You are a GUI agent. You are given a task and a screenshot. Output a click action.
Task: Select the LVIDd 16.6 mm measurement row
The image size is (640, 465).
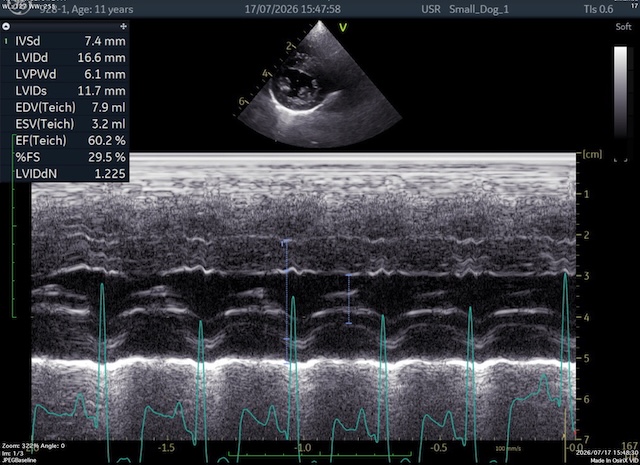click(x=65, y=58)
